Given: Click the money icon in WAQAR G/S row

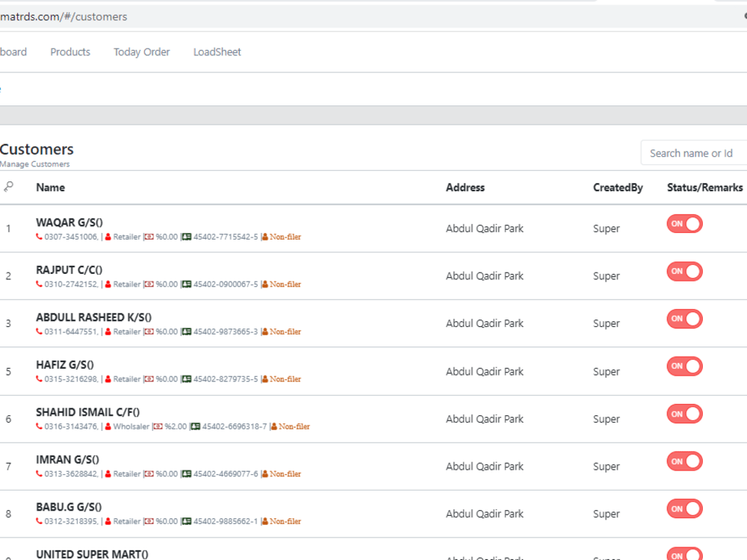Looking at the screenshot, I should (x=149, y=237).
